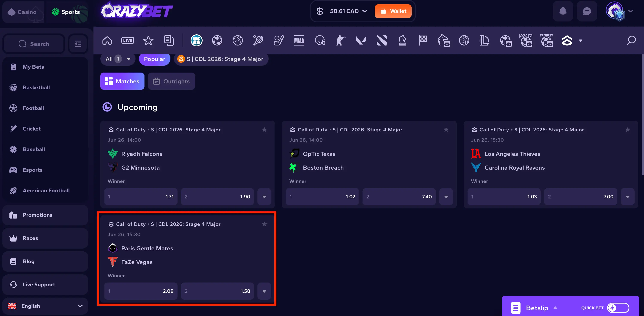This screenshot has width=644, height=316.
Task: Open the sportsbook home icon
Action: pyautogui.click(x=107, y=40)
